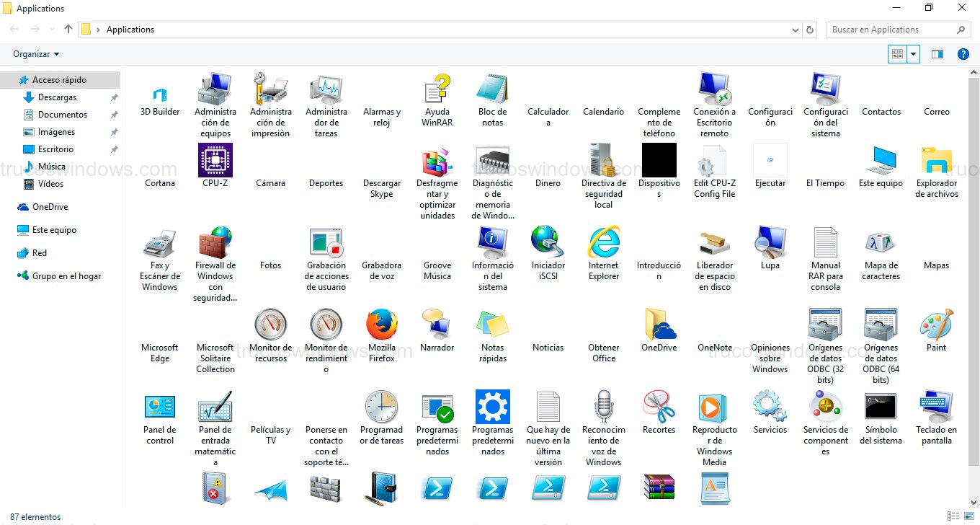Switch to details view in status bar
The height and width of the screenshot is (525, 980).
click(x=954, y=516)
